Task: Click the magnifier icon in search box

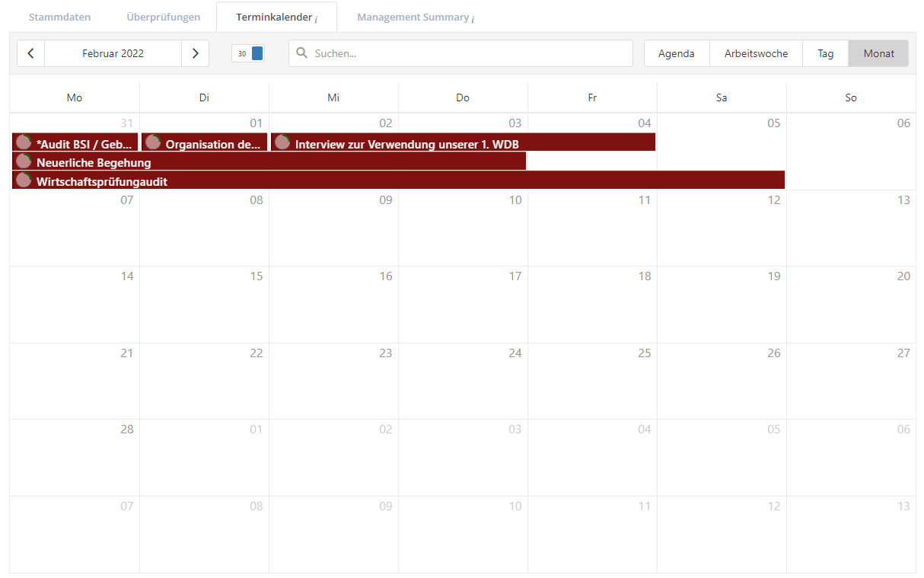Action: 301,53
